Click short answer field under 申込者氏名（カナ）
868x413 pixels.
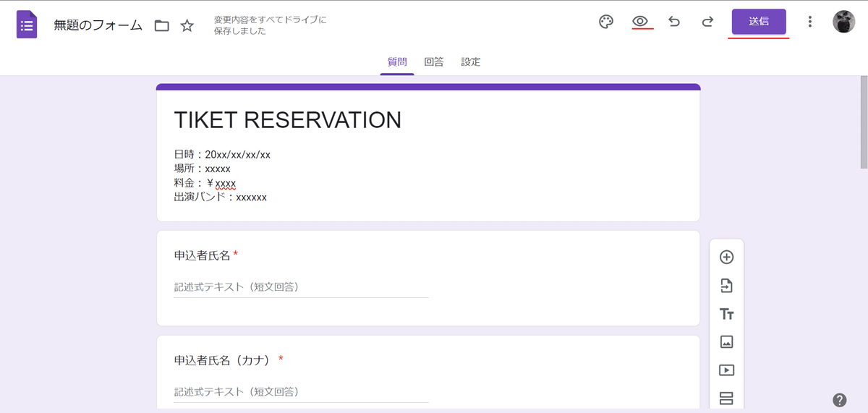(x=301, y=391)
